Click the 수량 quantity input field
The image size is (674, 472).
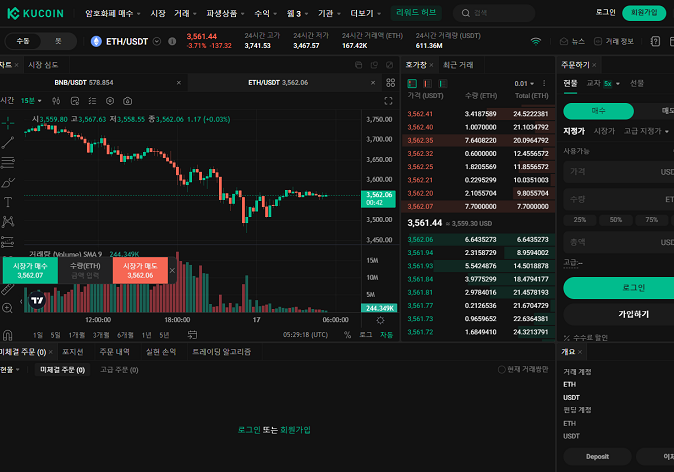(619, 199)
